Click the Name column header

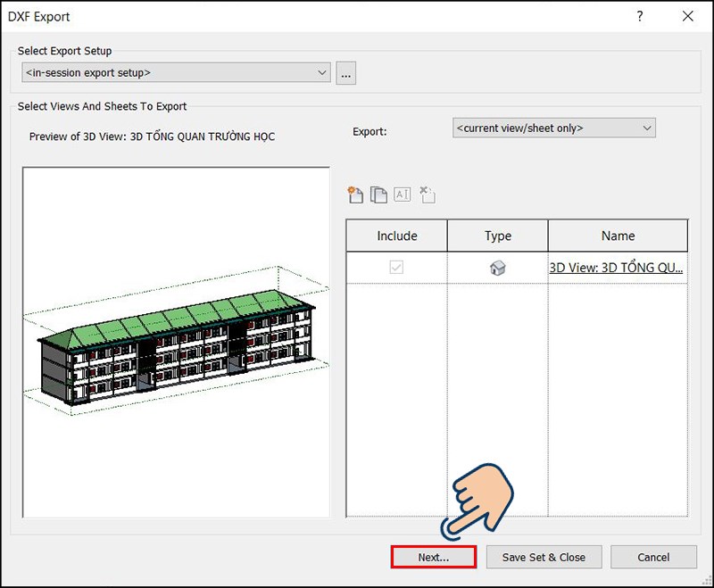[618, 236]
